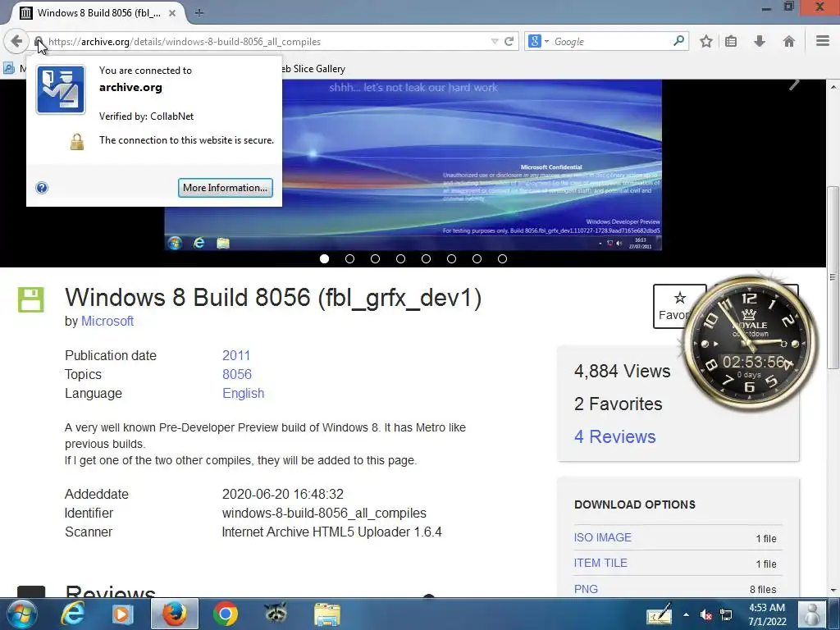Launch Internet Explorer from the taskbar
The image size is (840, 630).
point(72,614)
